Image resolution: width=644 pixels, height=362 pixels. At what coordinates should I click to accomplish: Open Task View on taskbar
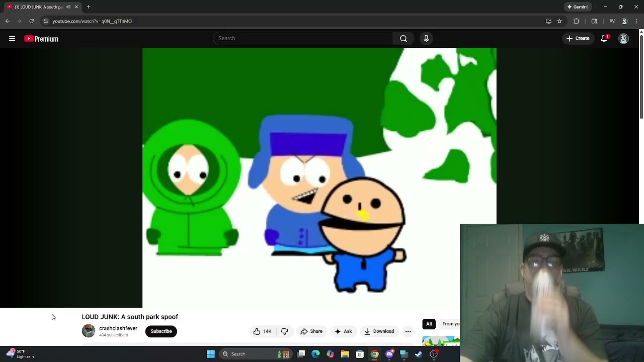click(x=301, y=354)
